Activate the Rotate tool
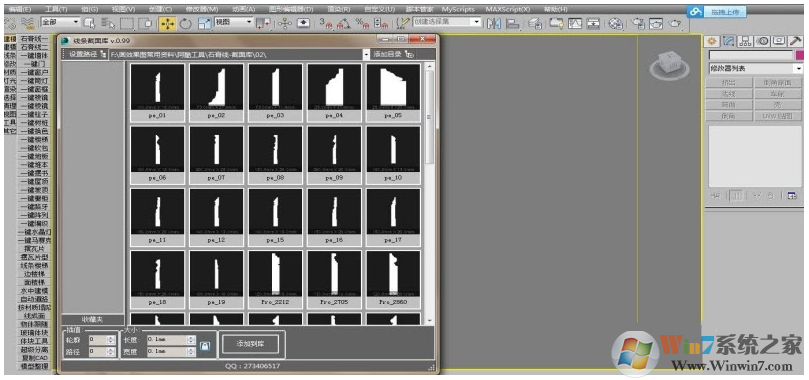The height and width of the screenshot is (380, 809). tap(185, 23)
